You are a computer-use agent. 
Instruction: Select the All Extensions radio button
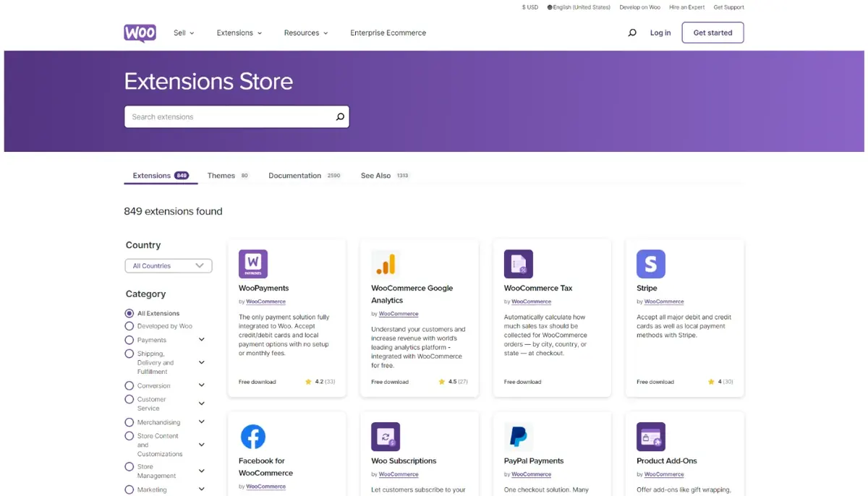129,313
